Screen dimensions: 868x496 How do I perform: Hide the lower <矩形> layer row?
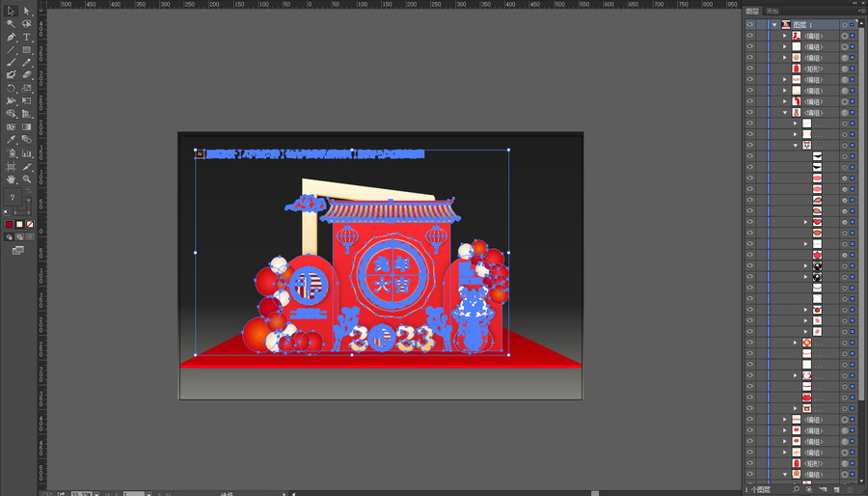point(750,463)
